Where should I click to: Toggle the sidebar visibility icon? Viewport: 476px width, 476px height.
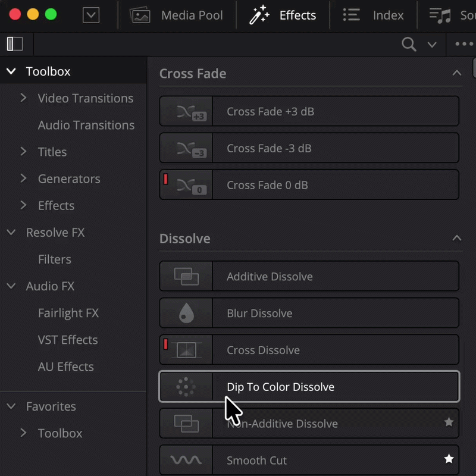pos(15,44)
